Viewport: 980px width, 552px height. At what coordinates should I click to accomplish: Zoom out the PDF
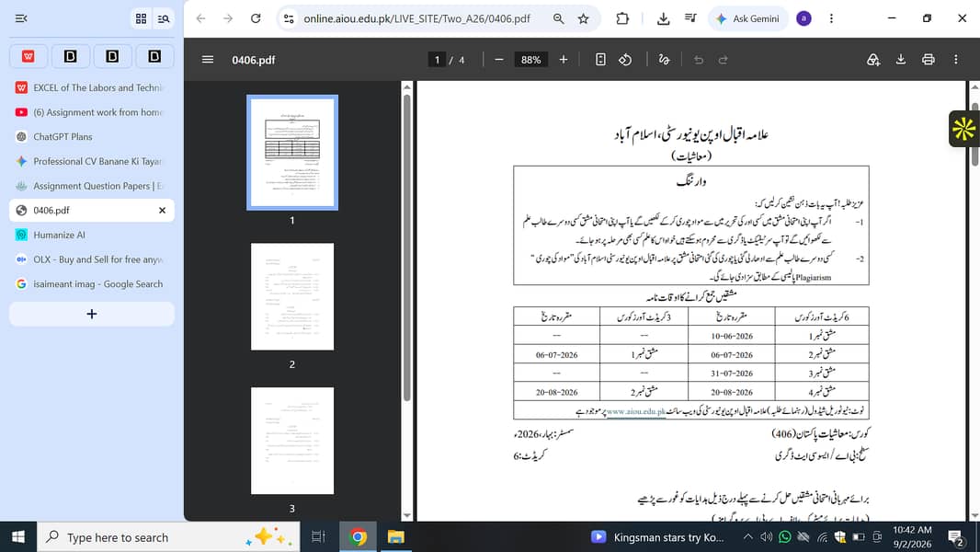click(x=499, y=60)
